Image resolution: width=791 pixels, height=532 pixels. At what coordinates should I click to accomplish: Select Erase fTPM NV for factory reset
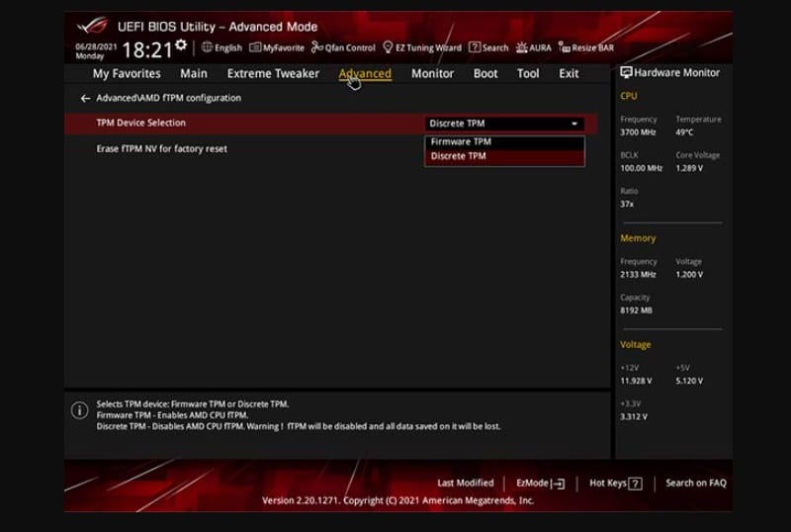161,149
